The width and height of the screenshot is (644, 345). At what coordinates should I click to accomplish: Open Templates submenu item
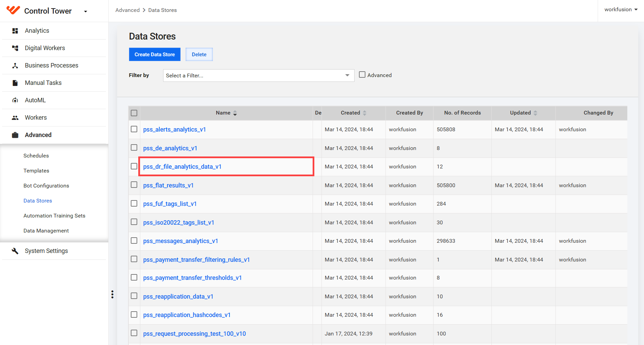pyautogui.click(x=36, y=171)
